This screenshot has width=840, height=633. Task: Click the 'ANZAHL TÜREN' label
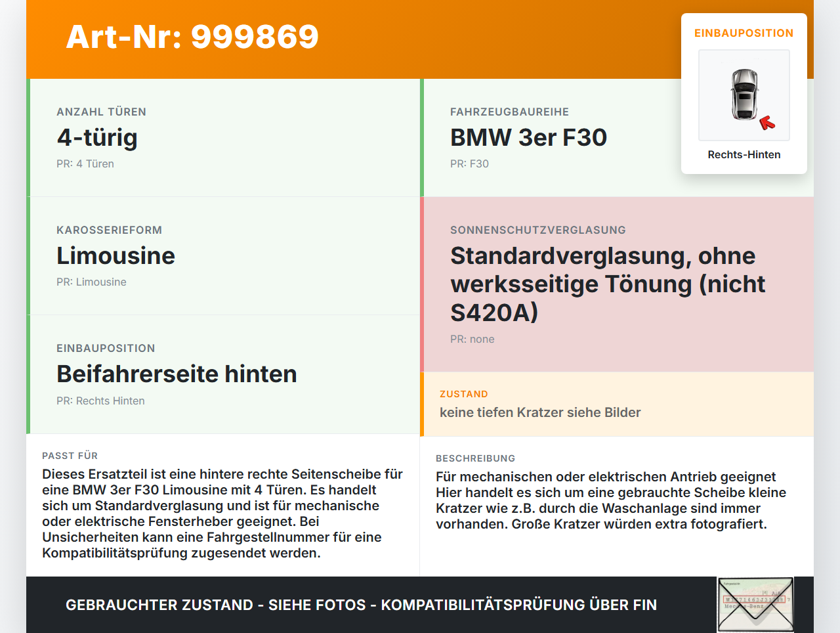[x=102, y=112]
